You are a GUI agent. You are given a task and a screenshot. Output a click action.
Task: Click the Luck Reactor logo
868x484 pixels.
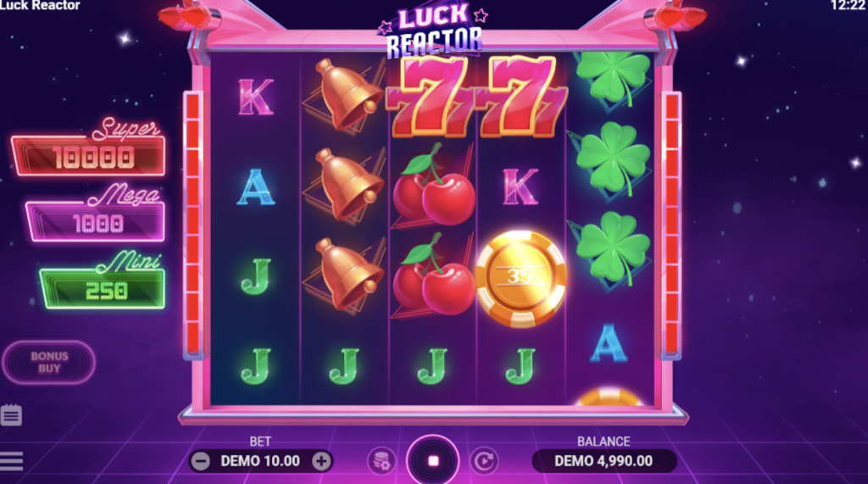[x=433, y=31]
